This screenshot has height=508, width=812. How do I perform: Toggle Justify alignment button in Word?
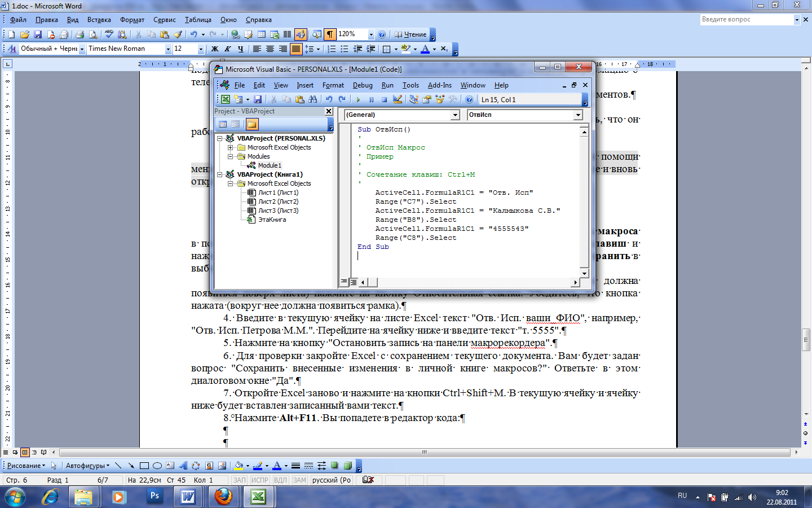pyautogui.click(x=296, y=49)
